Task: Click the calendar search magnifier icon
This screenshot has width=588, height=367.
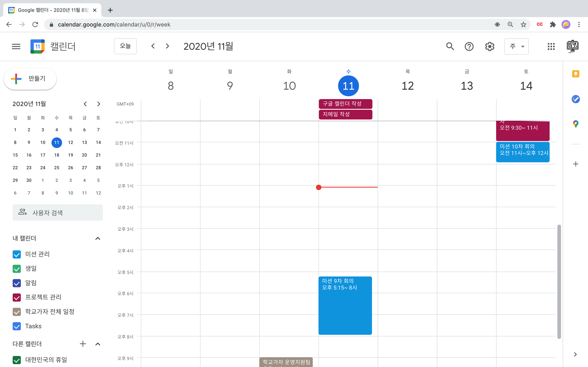Action: pos(450,46)
